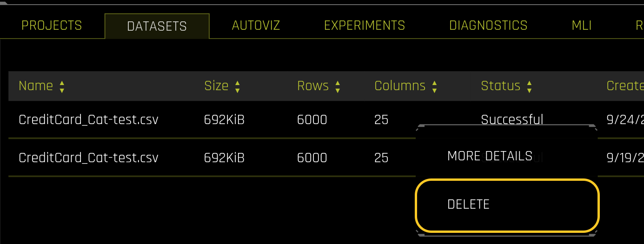Click the Columns column header text
Image resolution: width=644 pixels, height=244 pixels.
[400, 86]
